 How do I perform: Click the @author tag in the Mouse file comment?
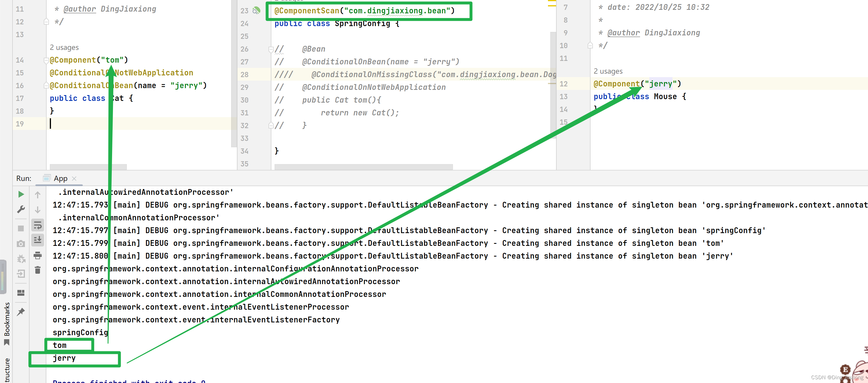(x=623, y=33)
